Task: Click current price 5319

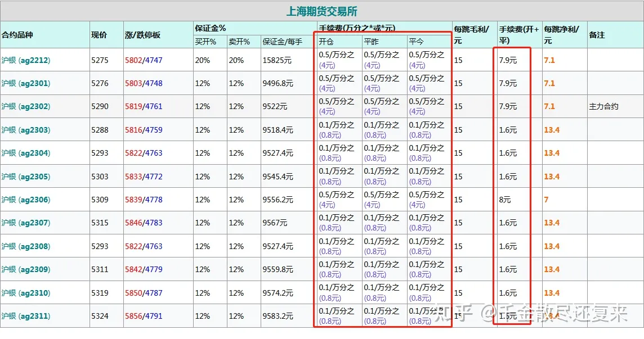Action: pyautogui.click(x=100, y=293)
